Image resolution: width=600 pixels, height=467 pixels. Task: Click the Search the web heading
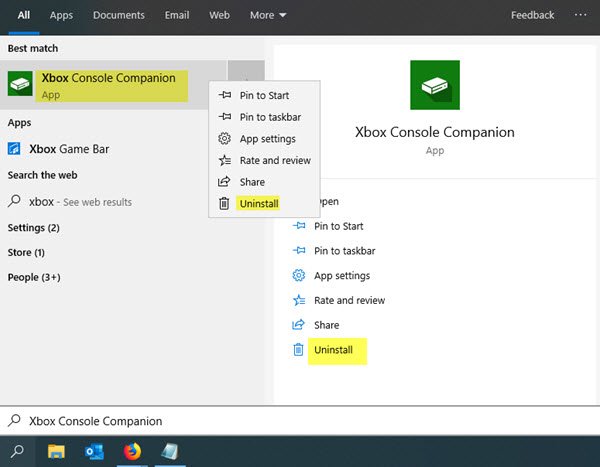[x=42, y=175]
